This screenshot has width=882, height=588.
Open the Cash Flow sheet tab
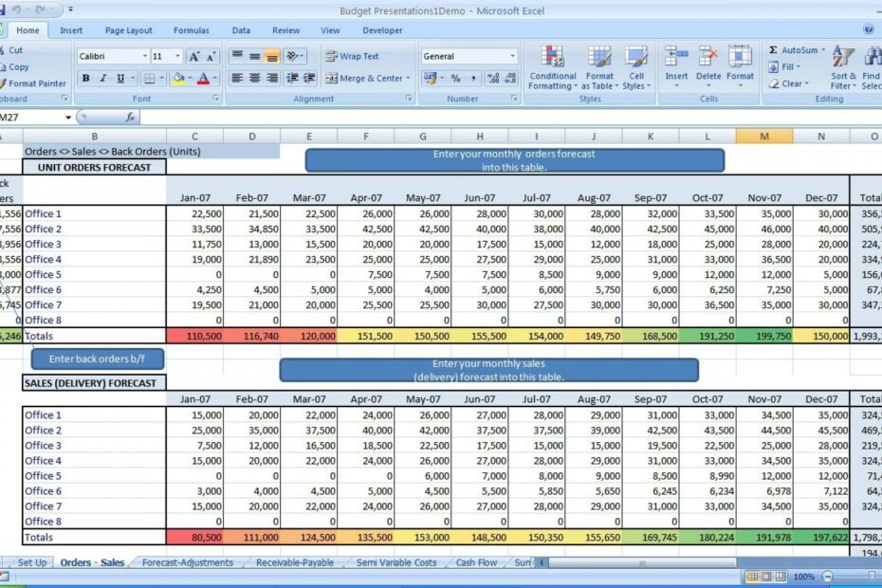[x=476, y=562]
